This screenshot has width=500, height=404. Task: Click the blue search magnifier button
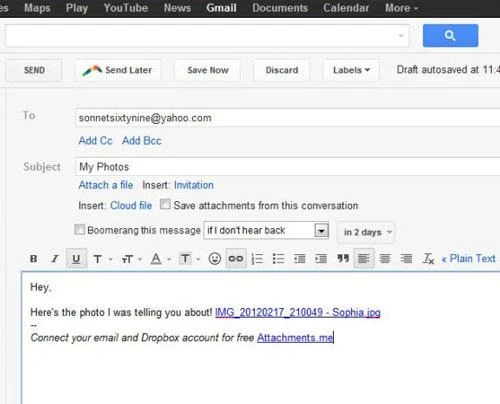coord(450,35)
